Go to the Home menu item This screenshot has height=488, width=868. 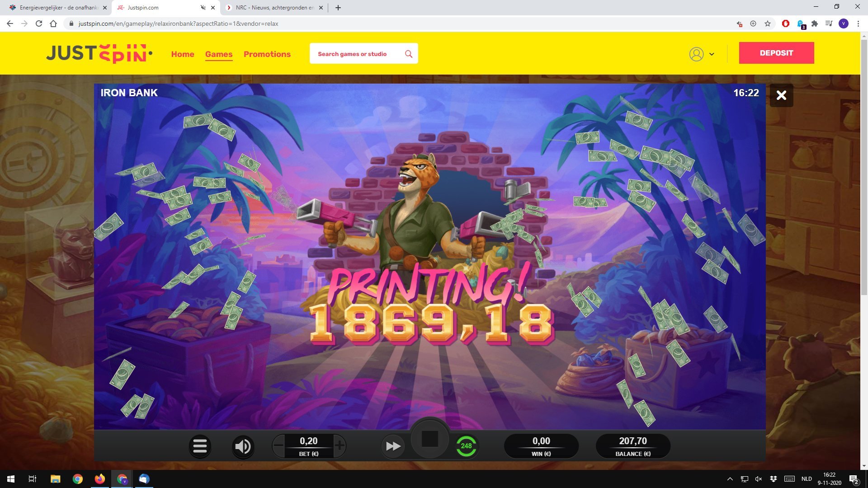tap(183, 54)
